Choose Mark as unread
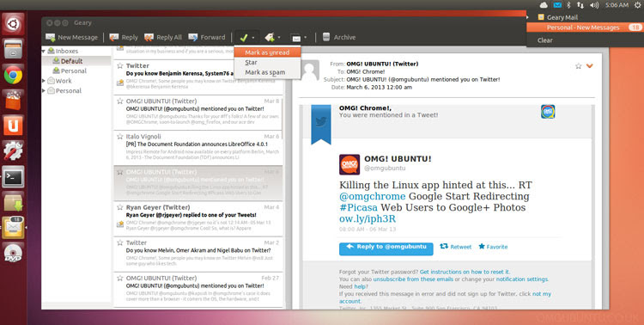This screenshot has width=644, height=325. click(x=267, y=52)
